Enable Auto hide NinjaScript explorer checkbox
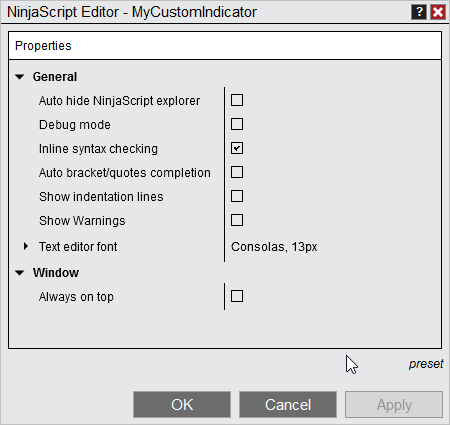Screen dimensions: 450x425 (x=237, y=100)
